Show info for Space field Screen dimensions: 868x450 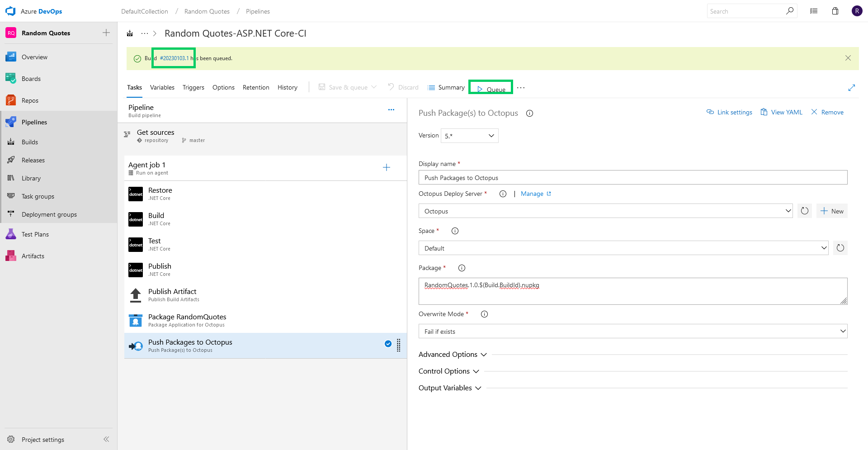tap(455, 231)
